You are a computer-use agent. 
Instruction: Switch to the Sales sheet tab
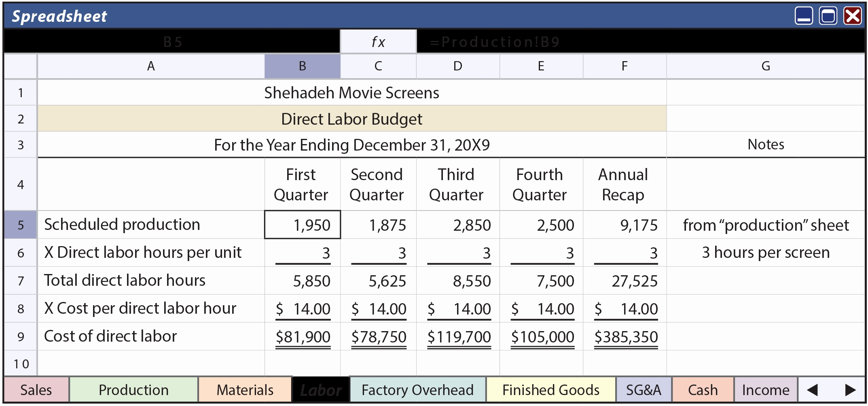click(35, 390)
